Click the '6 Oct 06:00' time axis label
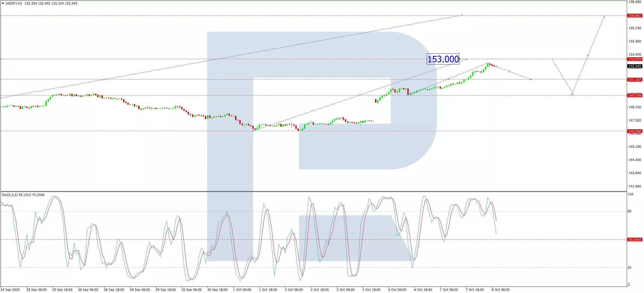Image resolution: width=644 pixels, height=293 pixels. click(x=397, y=290)
